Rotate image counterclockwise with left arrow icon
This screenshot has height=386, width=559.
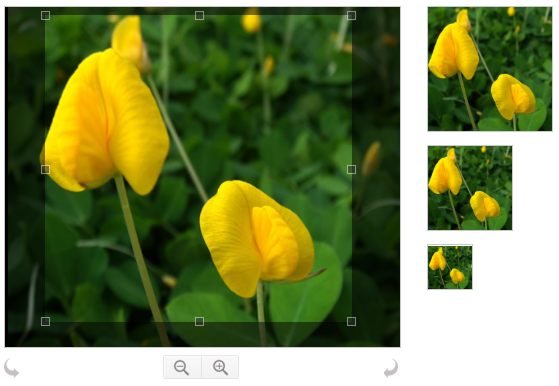click(11, 368)
